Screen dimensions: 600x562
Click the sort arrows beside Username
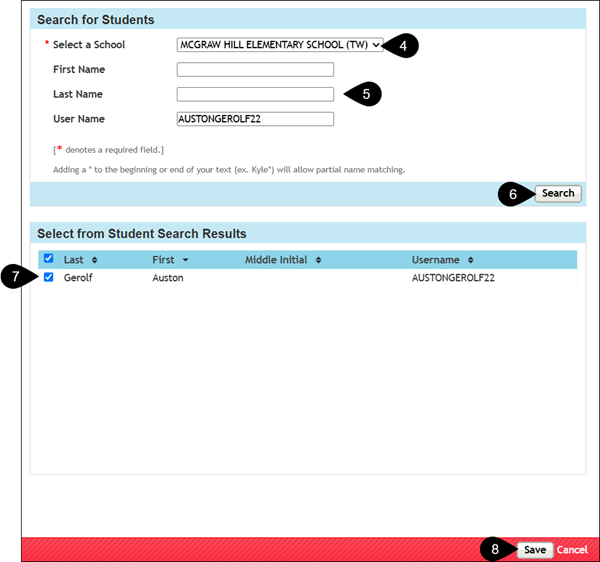[471, 260]
